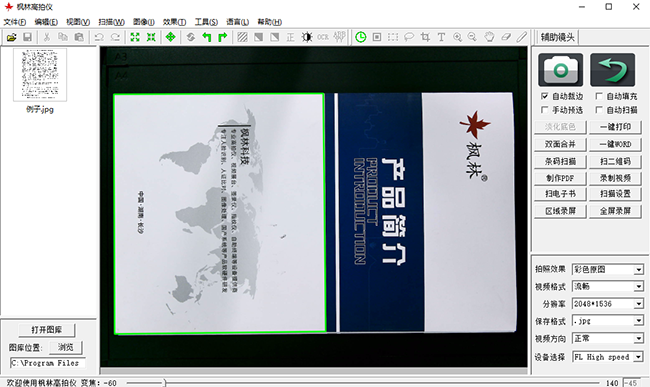Open the 保存格式 .jpg dropdown

coord(608,321)
